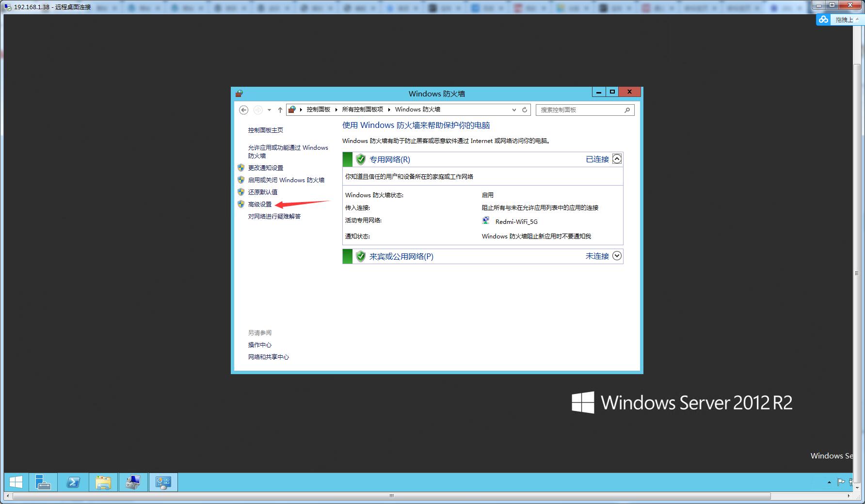Click the up-one-level arrow icon

(280, 110)
